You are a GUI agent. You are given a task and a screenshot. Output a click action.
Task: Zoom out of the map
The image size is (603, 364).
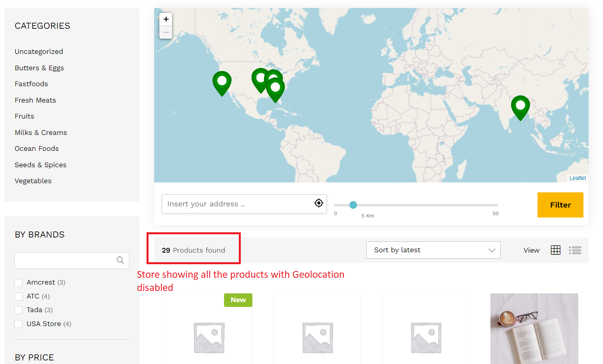point(166,32)
